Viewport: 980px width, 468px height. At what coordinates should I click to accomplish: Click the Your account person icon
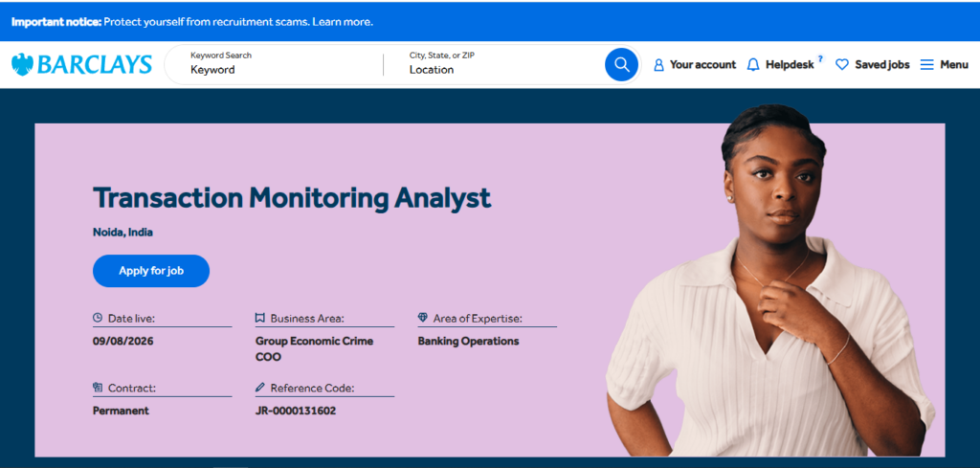pos(658,64)
